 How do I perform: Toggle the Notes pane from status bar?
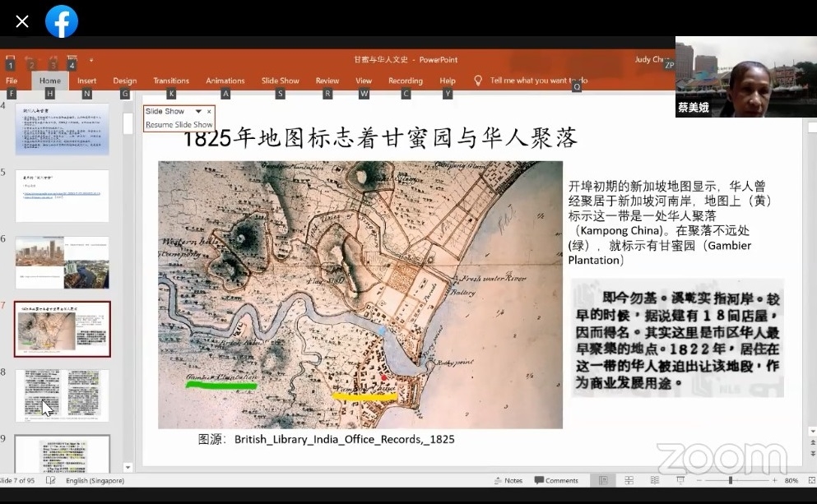(x=508, y=481)
